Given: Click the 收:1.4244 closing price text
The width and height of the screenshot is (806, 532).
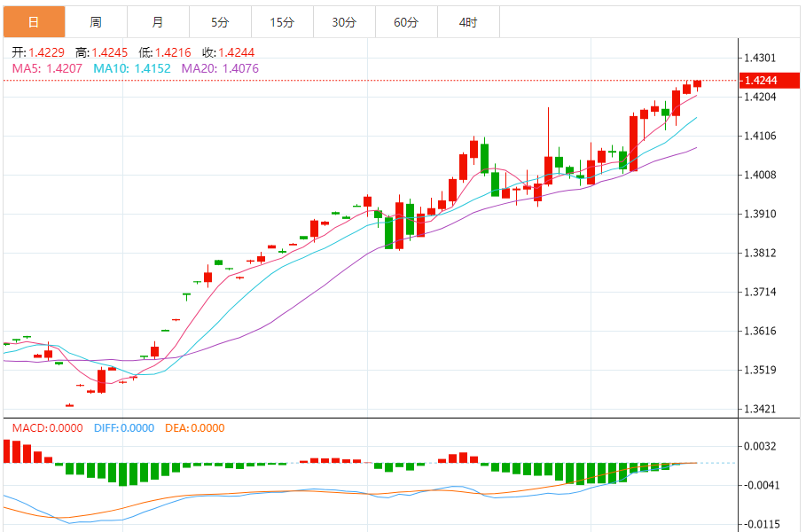Looking at the screenshot, I should [228, 52].
